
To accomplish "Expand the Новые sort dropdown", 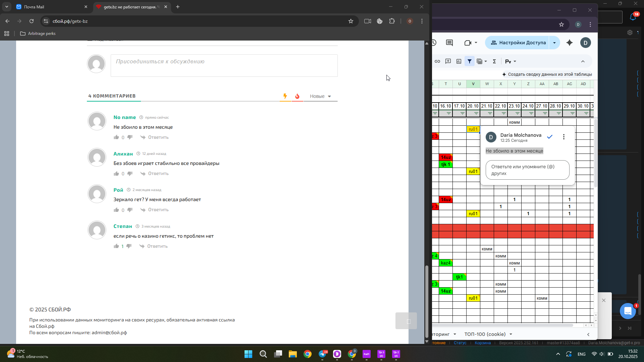I will pyautogui.click(x=320, y=96).
